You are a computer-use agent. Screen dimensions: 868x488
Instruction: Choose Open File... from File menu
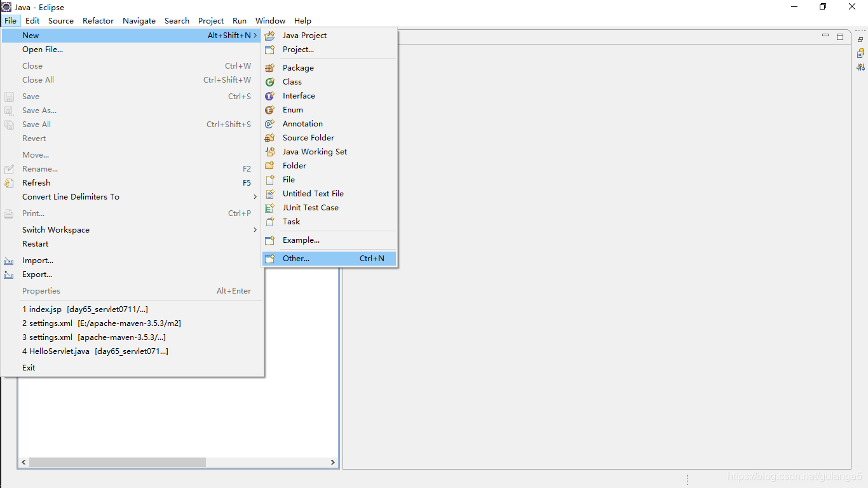(132, 50)
